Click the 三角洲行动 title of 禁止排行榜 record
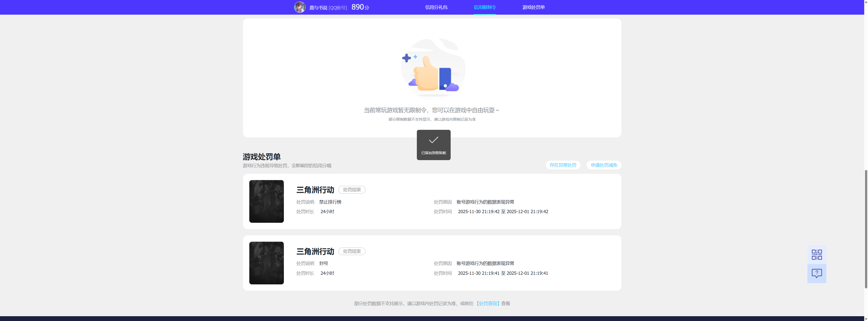Screen dimensions: 868x321 point(315,190)
